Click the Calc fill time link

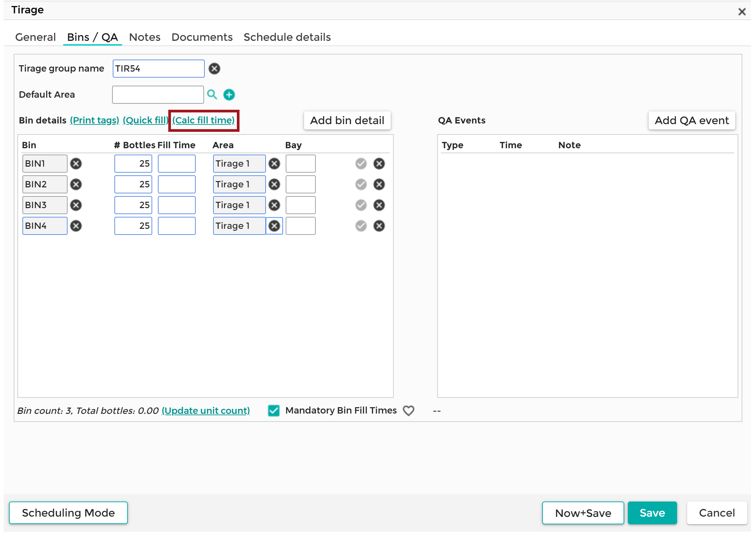pyautogui.click(x=203, y=120)
